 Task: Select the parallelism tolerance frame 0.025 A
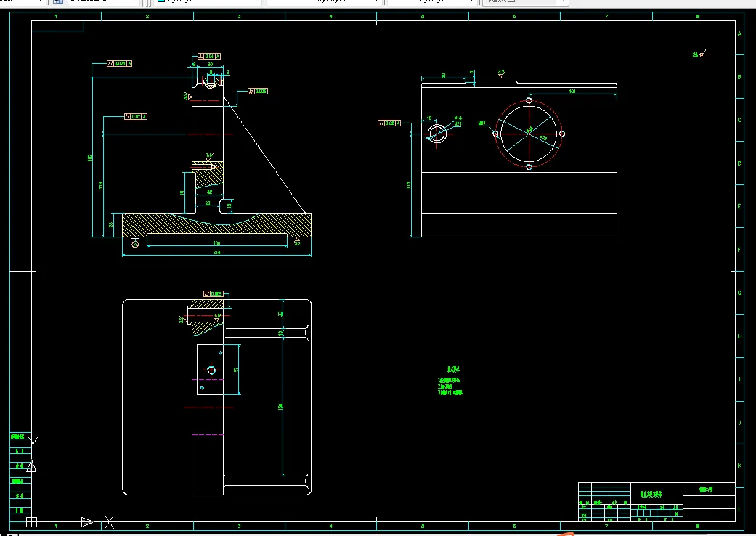[119, 64]
